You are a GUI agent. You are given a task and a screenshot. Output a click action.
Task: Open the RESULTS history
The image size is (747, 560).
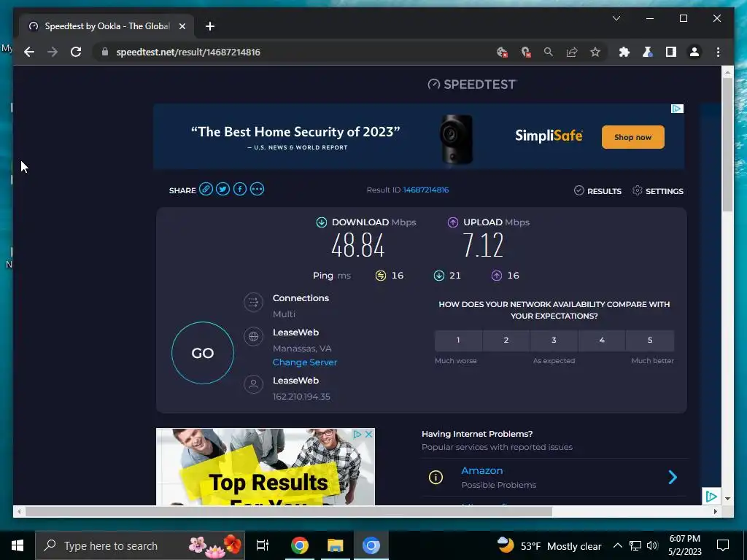pos(597,191)
